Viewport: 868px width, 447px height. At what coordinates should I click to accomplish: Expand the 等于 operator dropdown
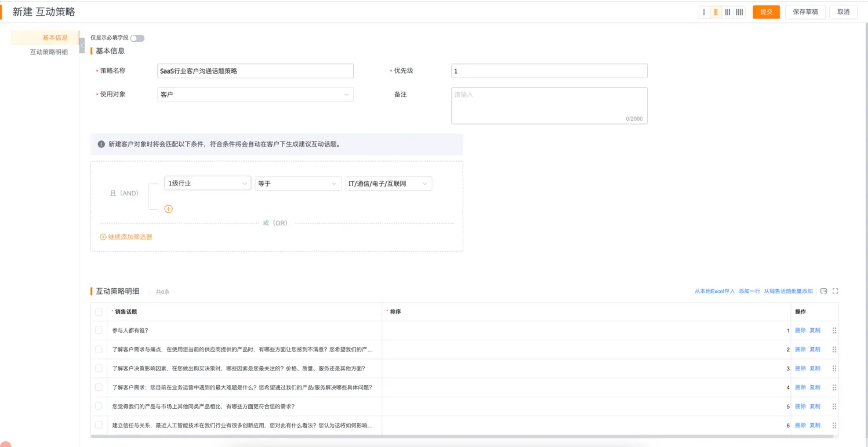coord(298,184)
